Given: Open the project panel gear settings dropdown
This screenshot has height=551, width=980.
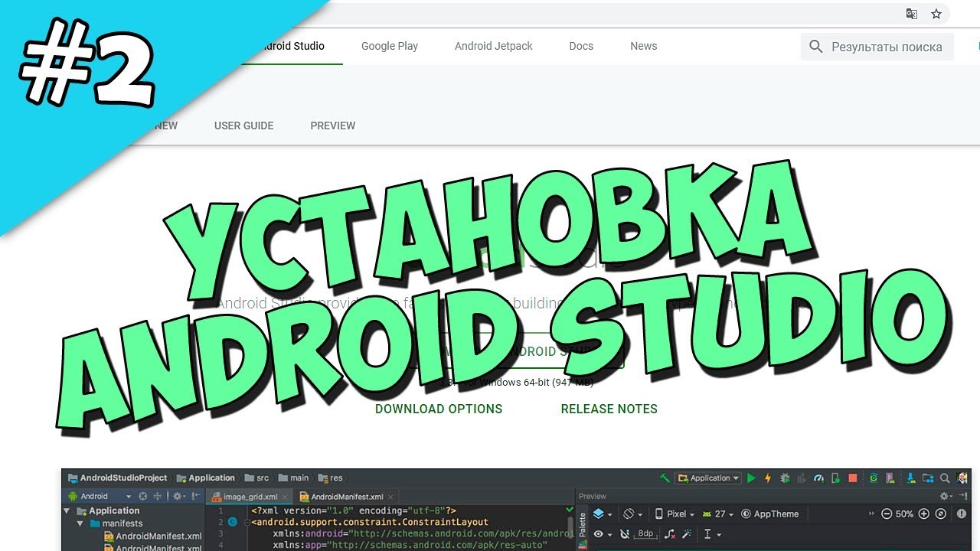Looking at the screenshot, I should coord(181,496).
